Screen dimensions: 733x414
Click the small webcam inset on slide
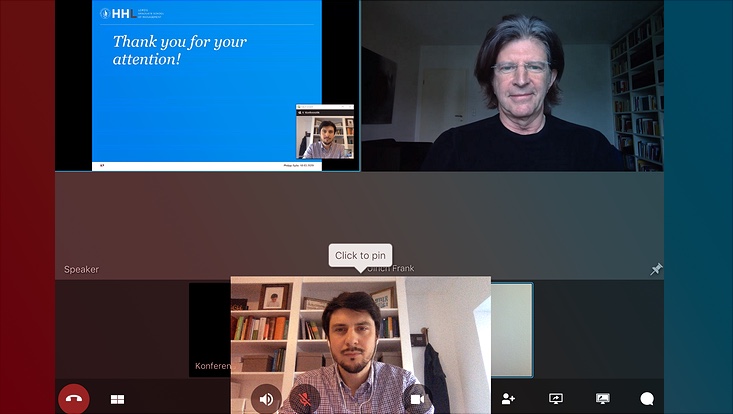pos(325,133)
